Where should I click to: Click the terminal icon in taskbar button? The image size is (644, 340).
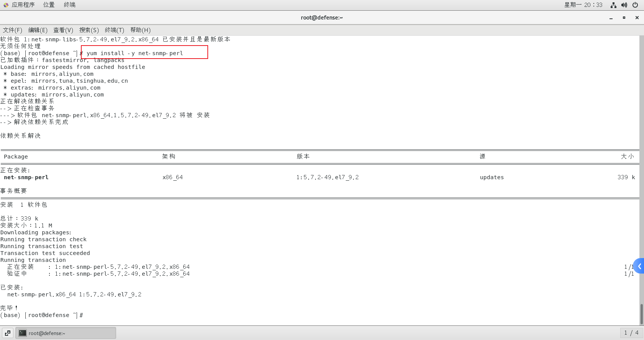[23, 333]
